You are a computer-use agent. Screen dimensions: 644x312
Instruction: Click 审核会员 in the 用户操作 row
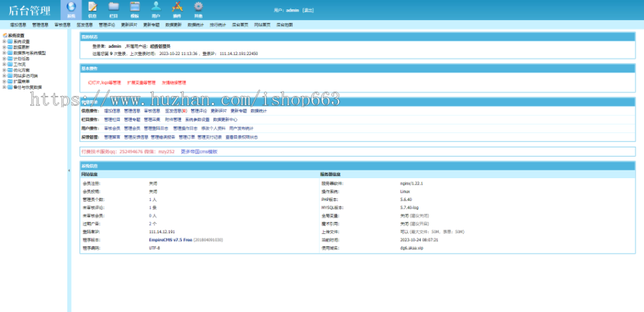112,129
